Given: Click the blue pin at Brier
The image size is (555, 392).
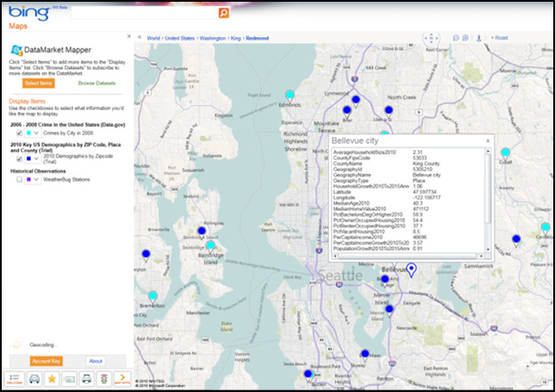Looking at the screenshot, I should pos(346,111).
